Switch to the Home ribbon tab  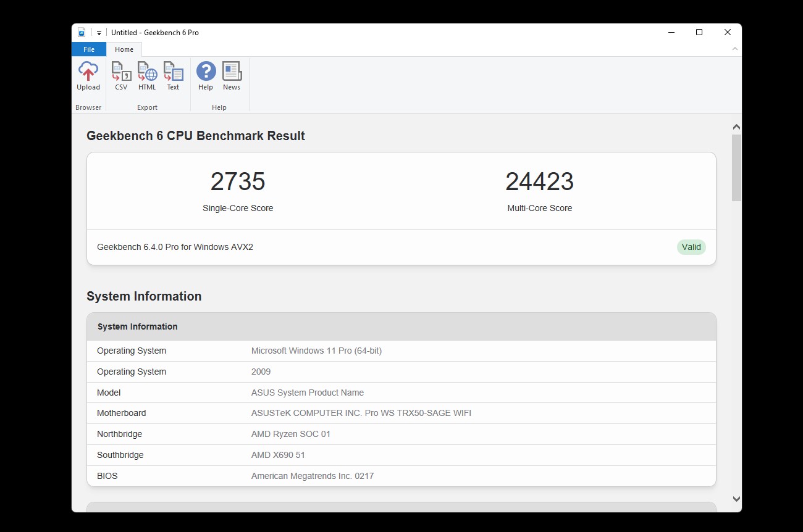[x=124, y=49]
